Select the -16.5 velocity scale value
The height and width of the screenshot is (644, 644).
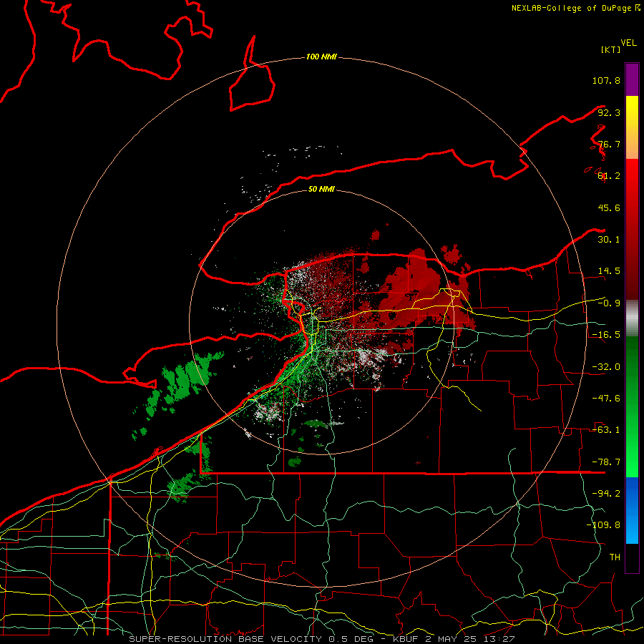pyautogui.click(x=606, y=335)
